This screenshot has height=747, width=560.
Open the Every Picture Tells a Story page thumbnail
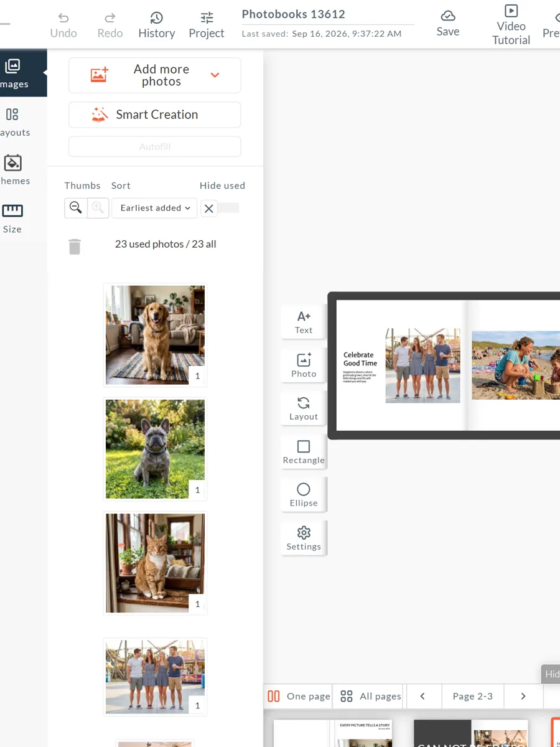365,733
